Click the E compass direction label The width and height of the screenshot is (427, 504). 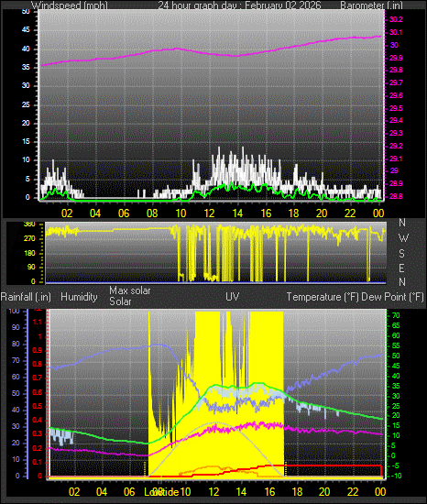point(401,268)
